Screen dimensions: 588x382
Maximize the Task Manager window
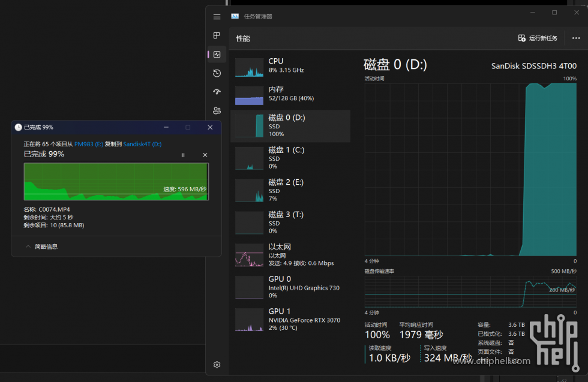pos(554,13)
